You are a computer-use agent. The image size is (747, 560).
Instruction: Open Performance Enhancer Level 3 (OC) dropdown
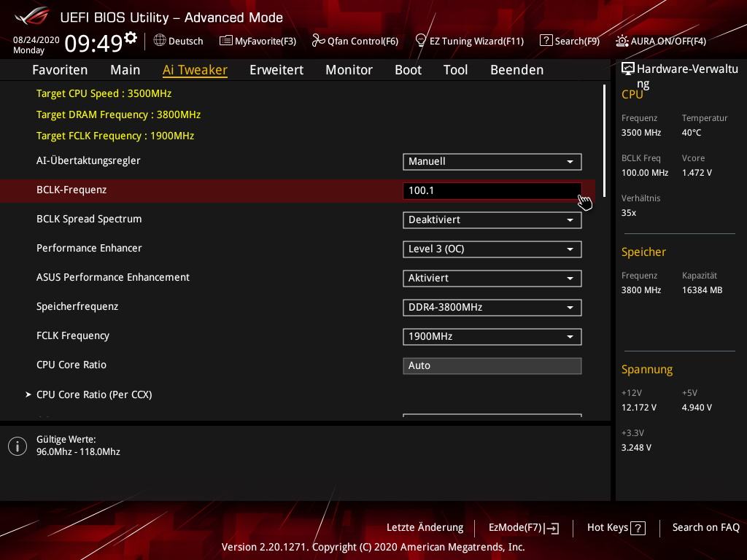pos(492,249)
